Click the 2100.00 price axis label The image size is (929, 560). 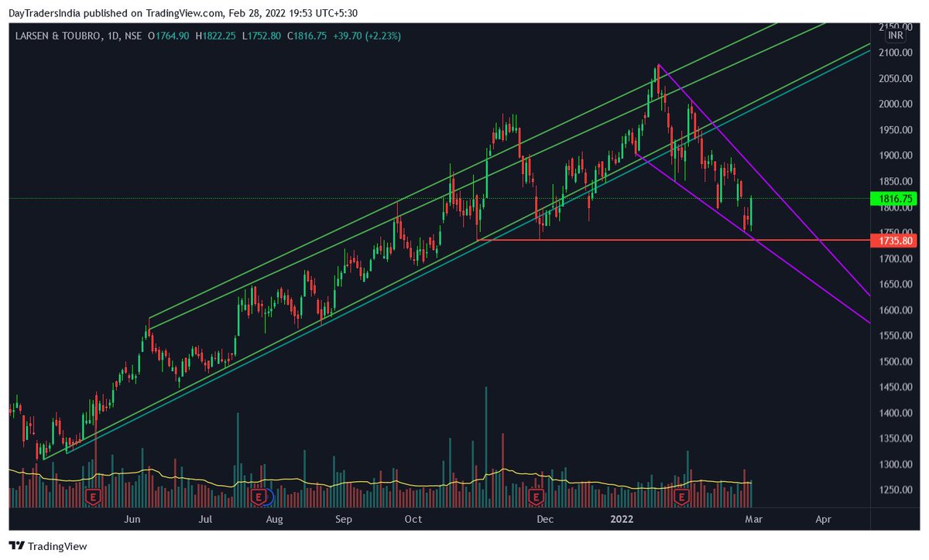point(896,53)
